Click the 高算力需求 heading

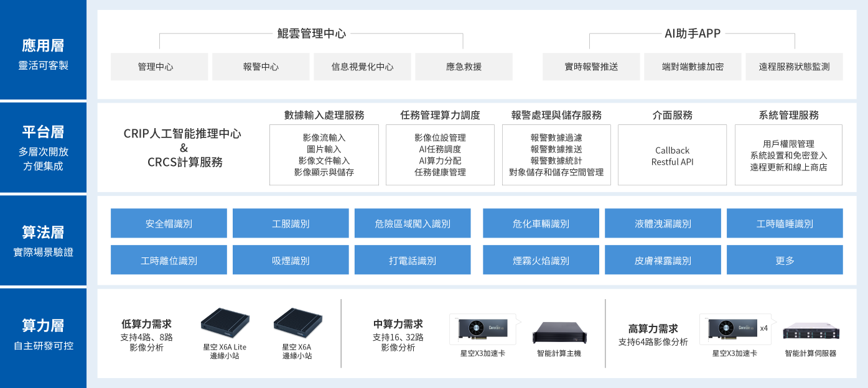pyautogui.click(x=653, y=328)
